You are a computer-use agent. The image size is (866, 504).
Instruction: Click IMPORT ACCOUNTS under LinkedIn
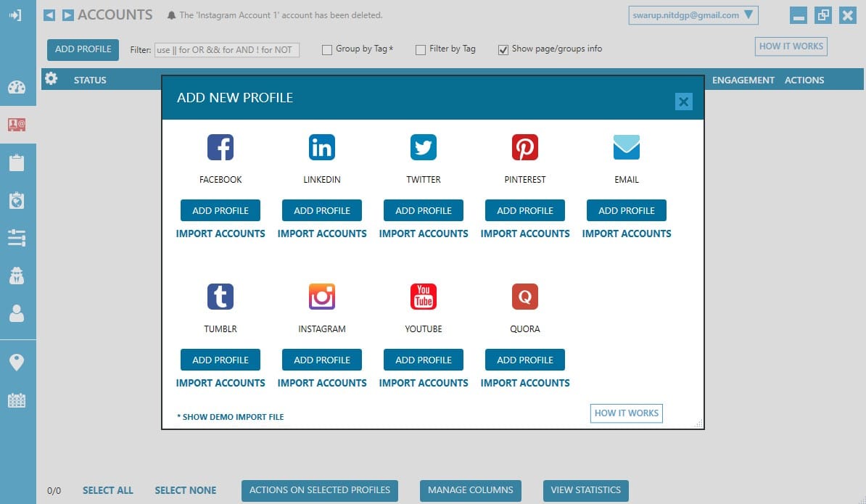[x=322, y=234]
